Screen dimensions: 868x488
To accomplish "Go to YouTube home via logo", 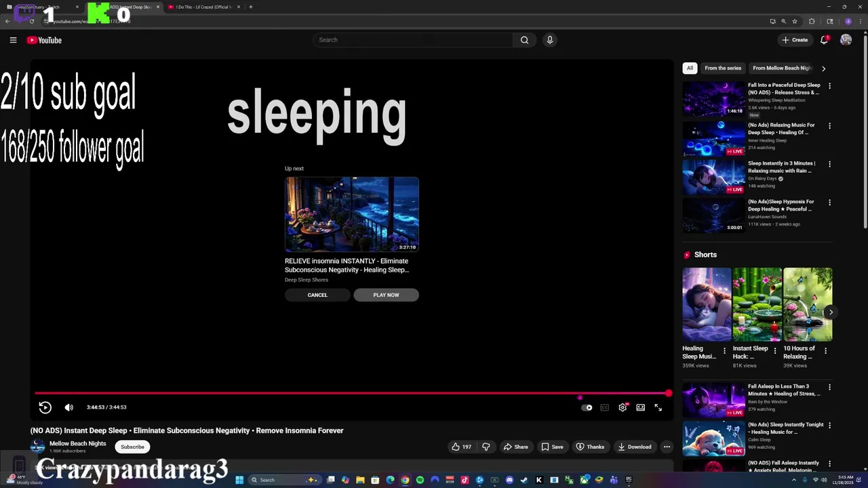I will (44, 40).
